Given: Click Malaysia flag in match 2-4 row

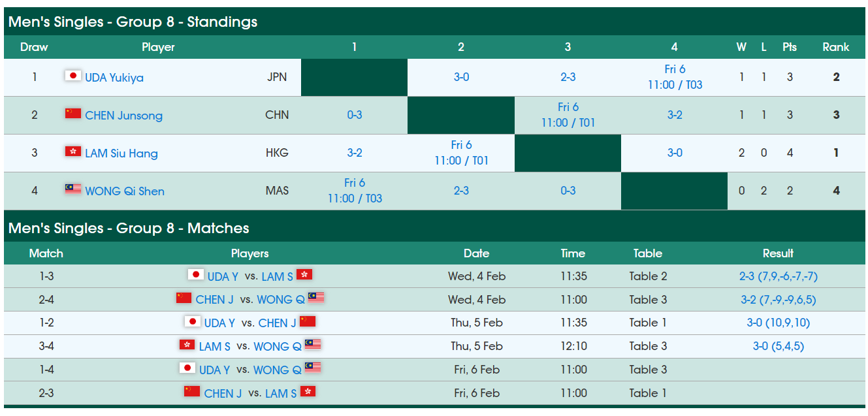Looking at the screenshot, I should tap(316, 298).
